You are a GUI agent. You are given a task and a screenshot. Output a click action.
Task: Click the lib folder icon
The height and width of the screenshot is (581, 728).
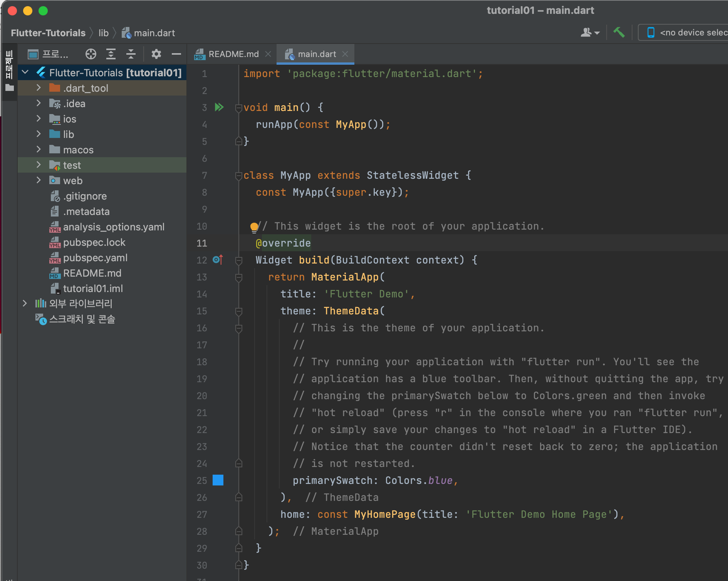coord(55,134)
